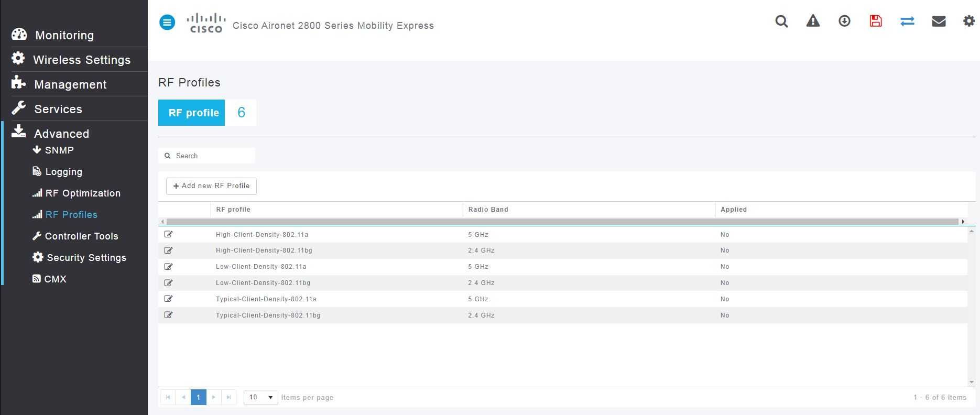980x415 pixels.
Task: Click the Applied column header
Action: pos(841,210)
